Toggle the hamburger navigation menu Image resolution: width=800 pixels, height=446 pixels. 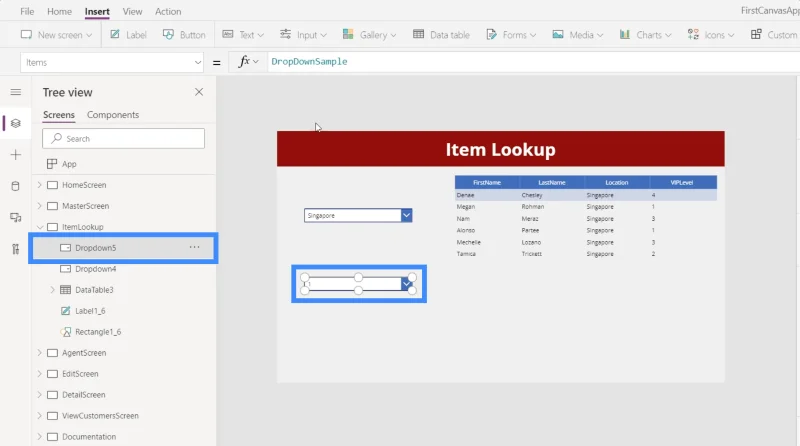pos(16,92)
